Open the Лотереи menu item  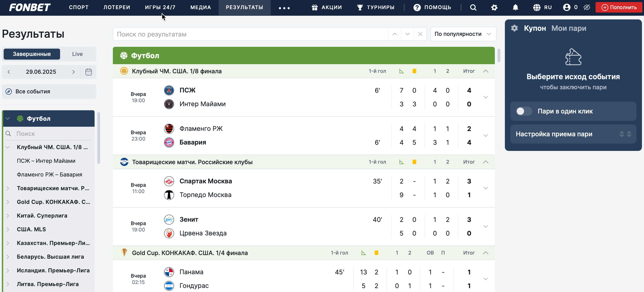point(117,8)
